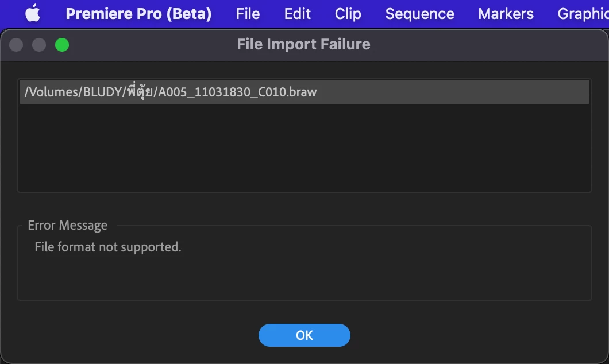
Task: Open the Edit menu
Action: [x=298, y=14]
